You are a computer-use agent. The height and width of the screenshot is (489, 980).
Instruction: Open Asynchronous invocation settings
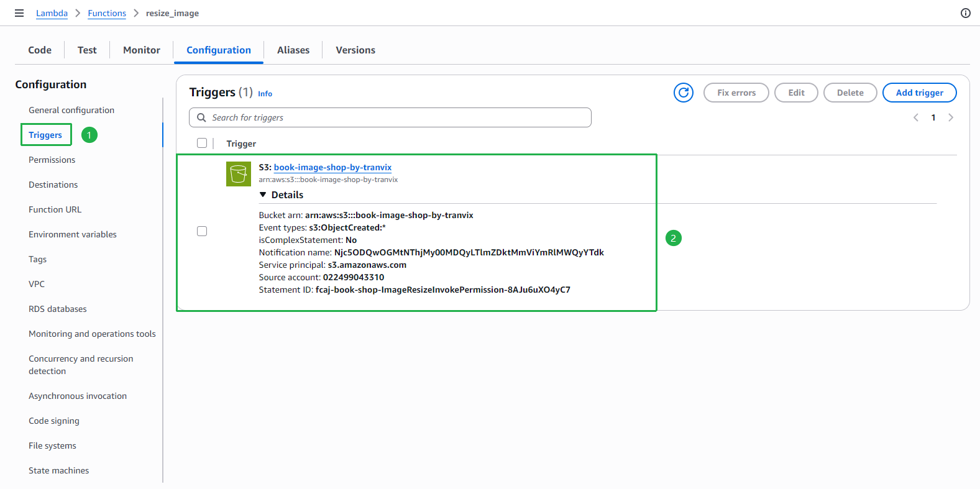pos(78,396)
